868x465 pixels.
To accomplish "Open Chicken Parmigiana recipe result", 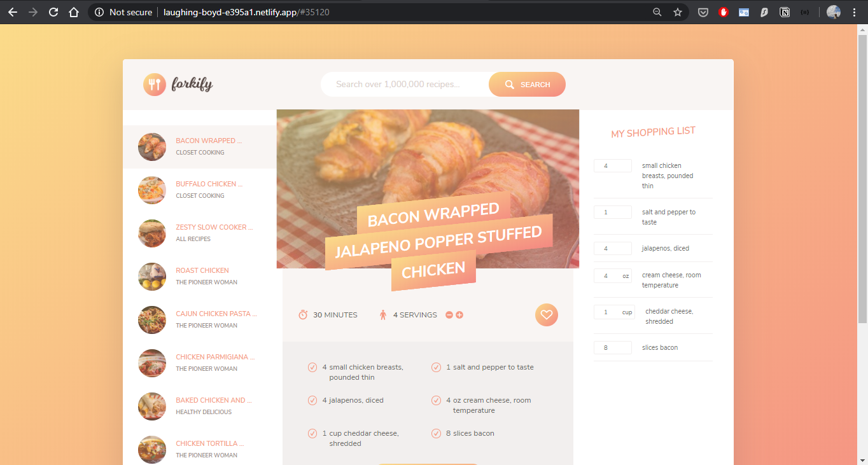I will pyautogui.click(x=200, y=363).
